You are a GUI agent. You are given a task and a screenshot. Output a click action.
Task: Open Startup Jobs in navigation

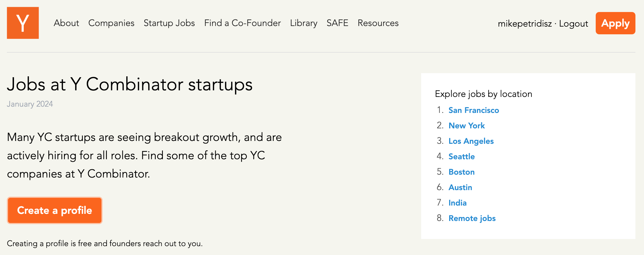[169, 23]
